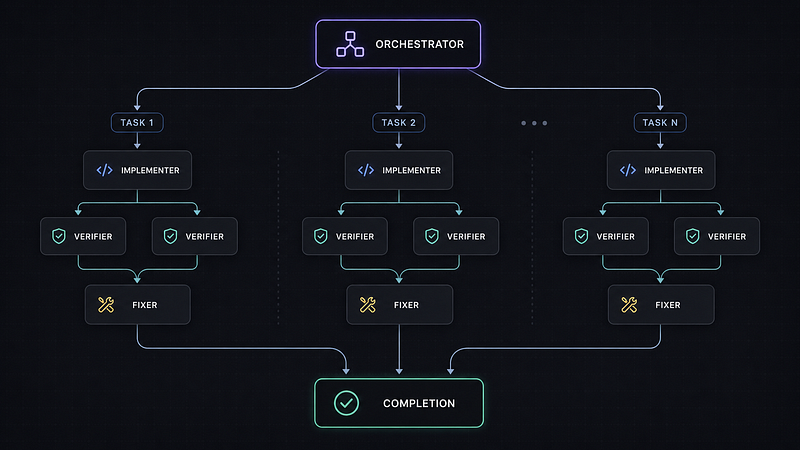Click the COMPLETION text label
800x450 pixels.
click(x=419, y=404)
